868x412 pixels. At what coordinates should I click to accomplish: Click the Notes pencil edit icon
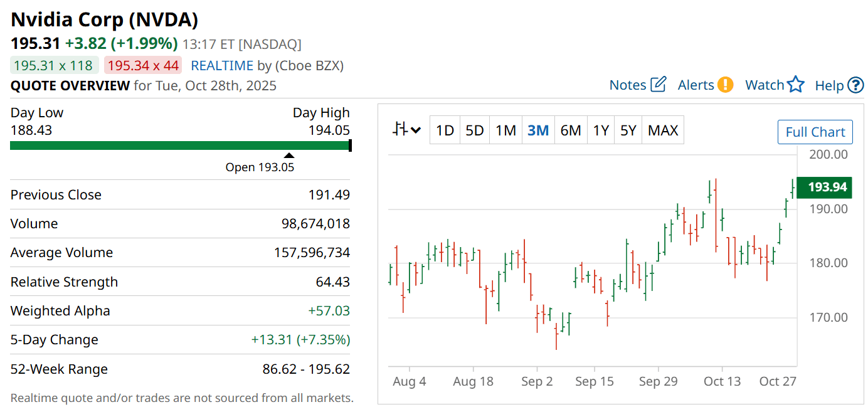click(658, 85)
